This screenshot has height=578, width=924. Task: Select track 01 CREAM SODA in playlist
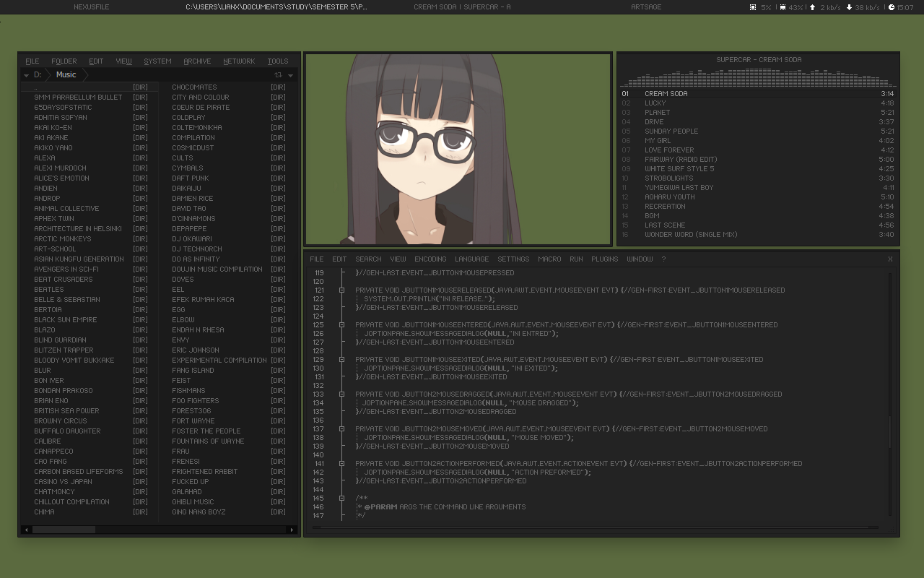(758, 94)
